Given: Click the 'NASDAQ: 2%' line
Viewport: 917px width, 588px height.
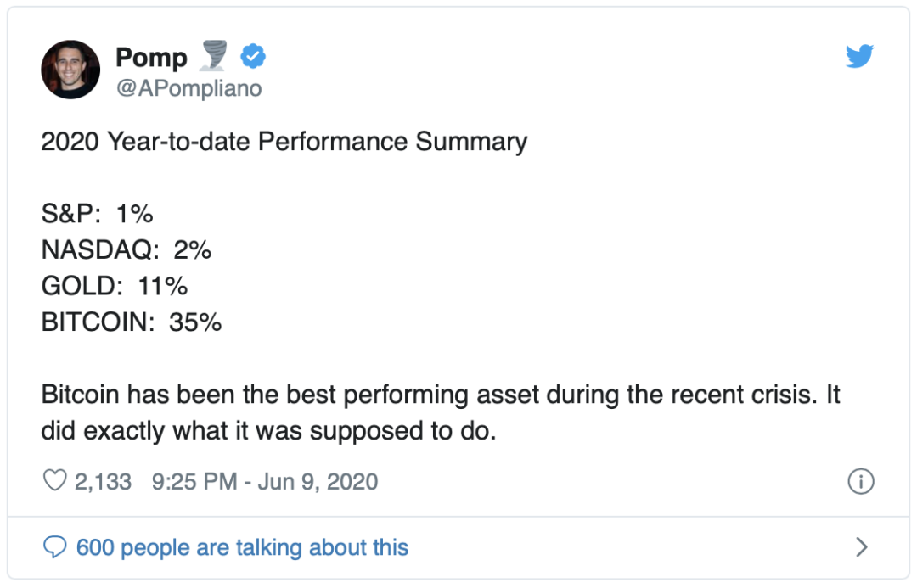Looking at the screenshot, I should click(127, 249).
